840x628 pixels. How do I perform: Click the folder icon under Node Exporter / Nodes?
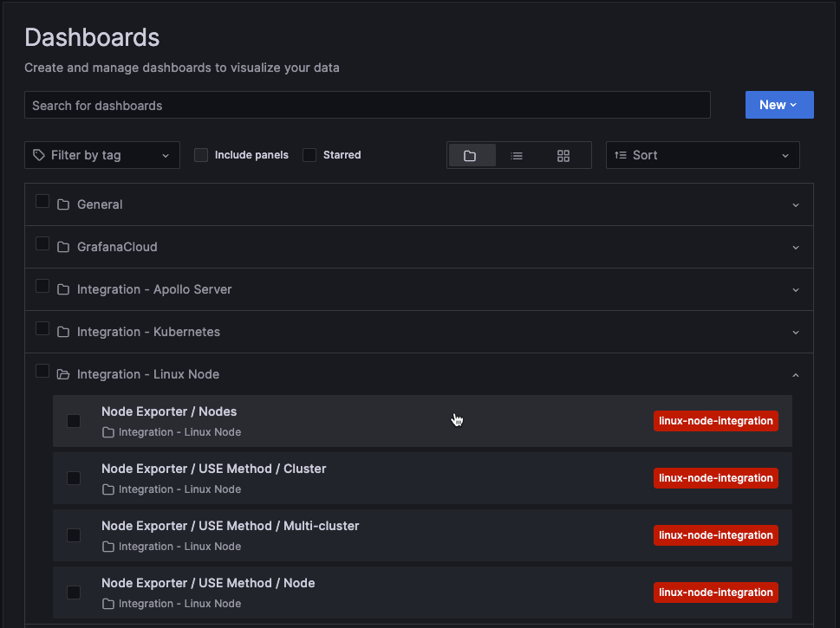coord(107,431)
